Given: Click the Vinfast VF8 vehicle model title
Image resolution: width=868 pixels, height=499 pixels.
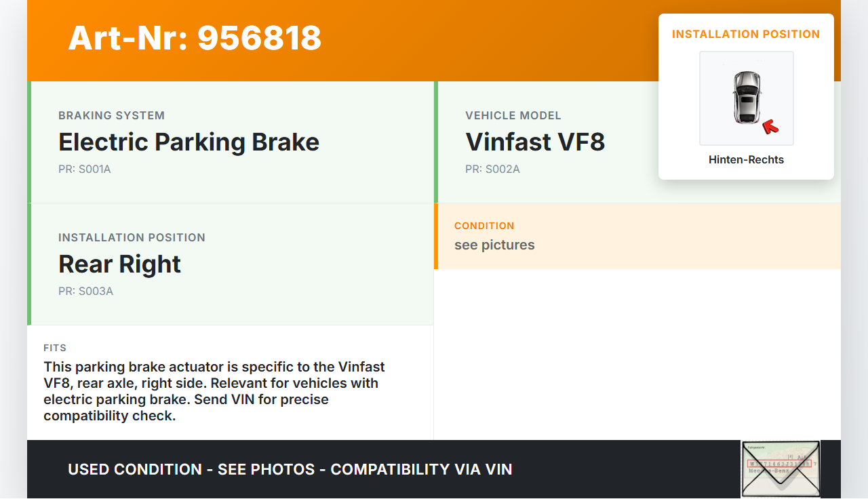Looking at the screenshot, I should tap(535, 142).
